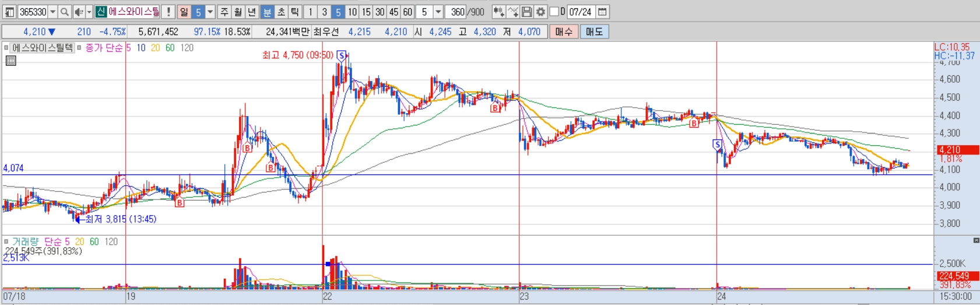Click the screen list icon beside stock code

(9, 12)
